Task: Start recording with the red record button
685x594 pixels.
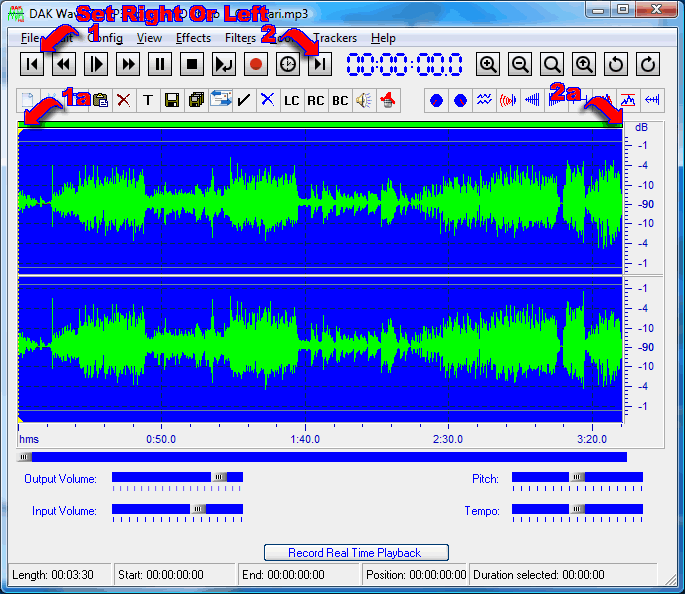Action: 256,64
